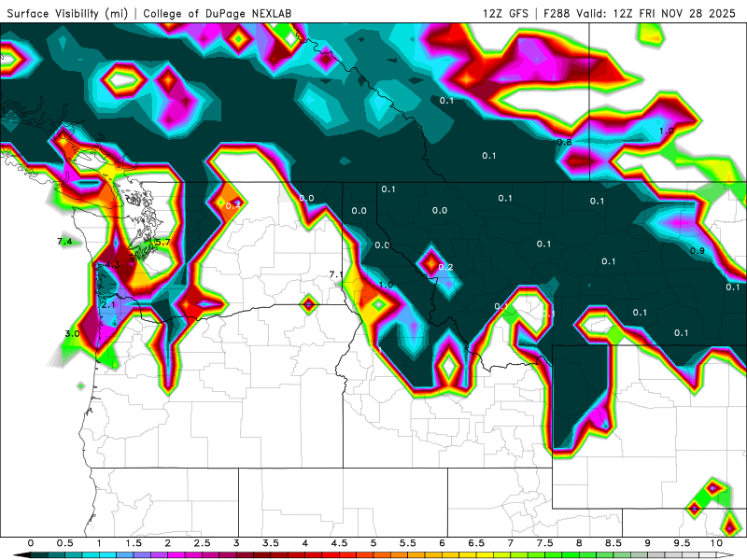Click the color scale label 1.5
This screenshot has width=747, height=560.
click(x=134, y=543)
